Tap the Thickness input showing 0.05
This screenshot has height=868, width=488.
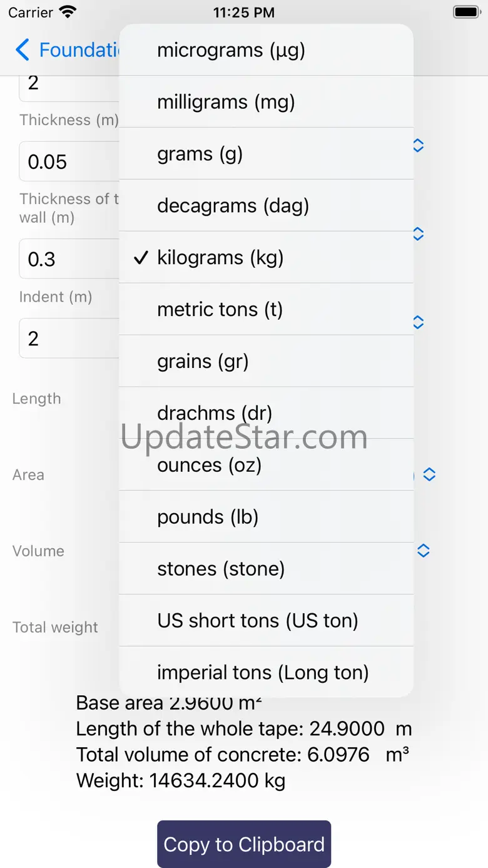coord(69,162)
